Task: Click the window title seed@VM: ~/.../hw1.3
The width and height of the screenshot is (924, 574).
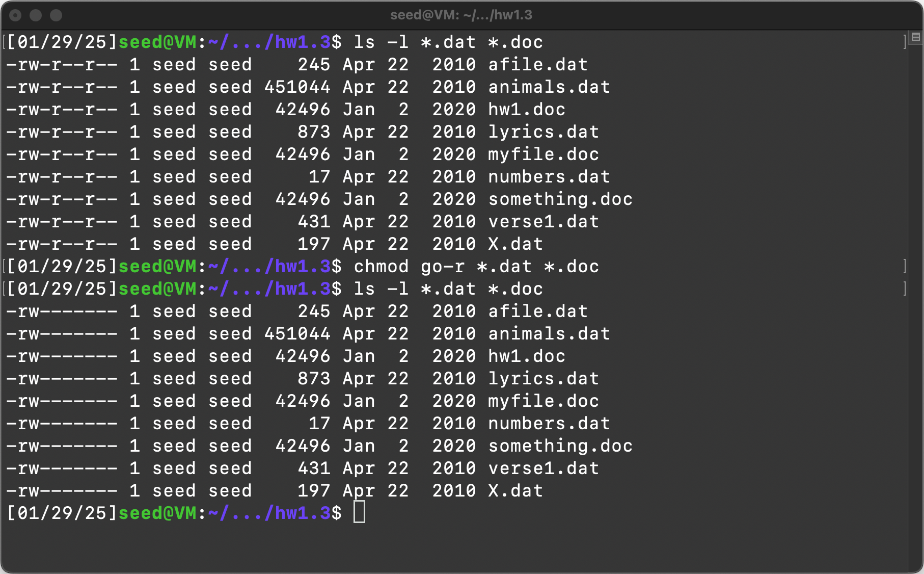Action: [461, 15]
